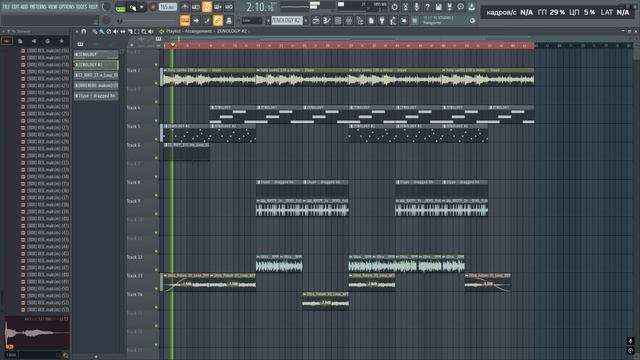The height and width of the screenshot is (360, 640).
Task: Open the playlist view icon
Action: click(316, 20)
